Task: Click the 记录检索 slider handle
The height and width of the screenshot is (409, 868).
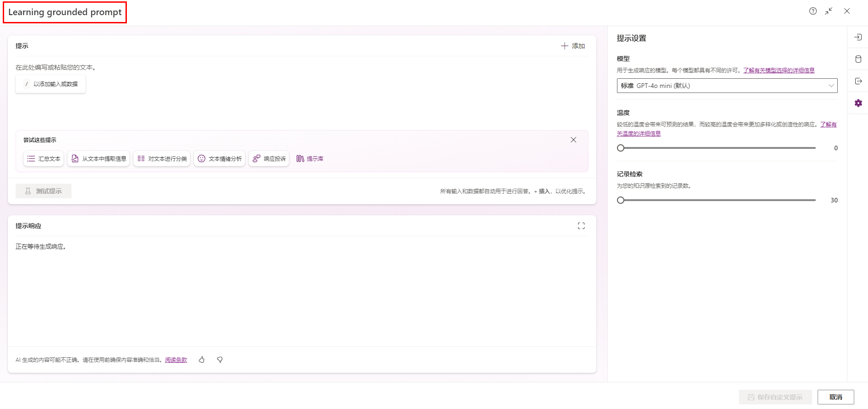Action: pyautogui.click(x=621, y=200)
